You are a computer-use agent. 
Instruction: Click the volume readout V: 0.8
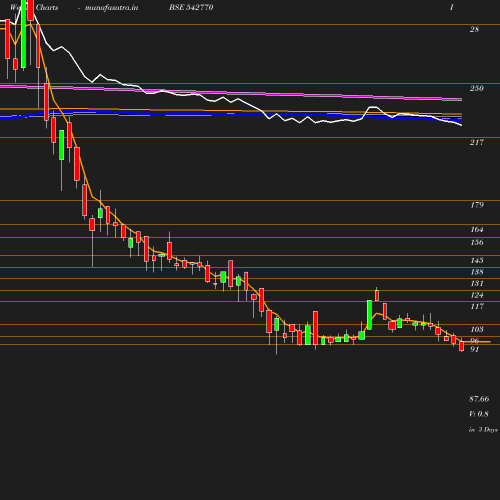479,414
